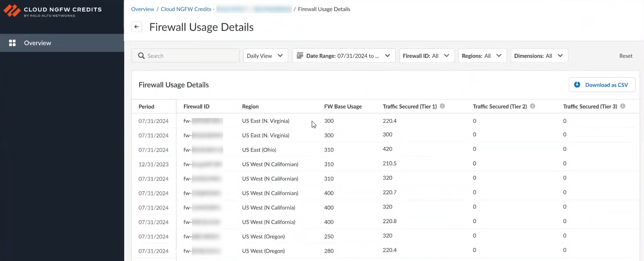Click the Overview grid icon in sidebar
Image resolution: width=644 pixels, height=261 pixels.
12,43
